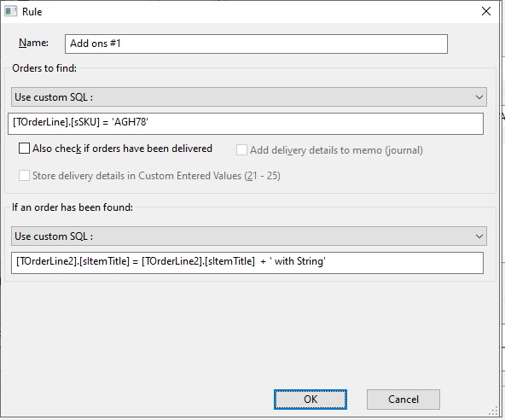Confirm the rule with OK

click(x=311, y=400)
